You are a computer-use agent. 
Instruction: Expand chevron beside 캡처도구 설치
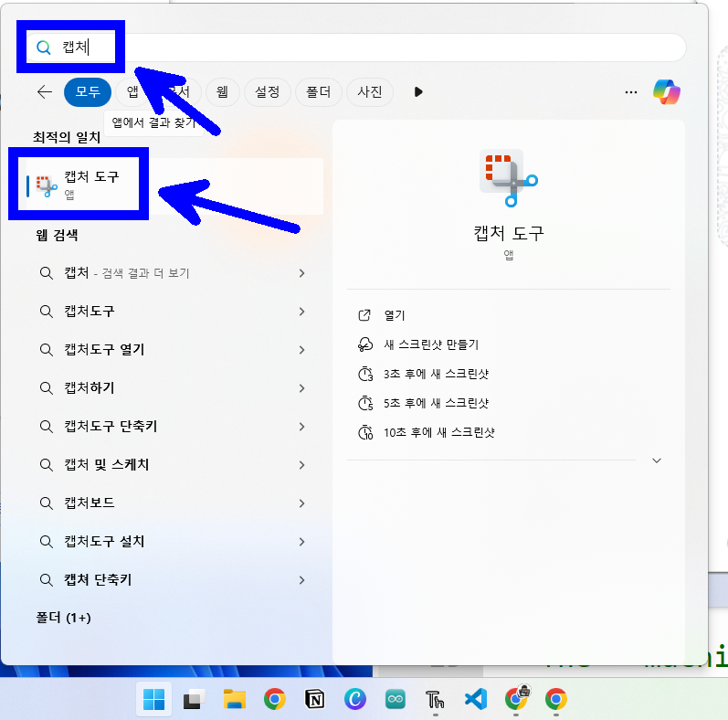tap(301, 542)
